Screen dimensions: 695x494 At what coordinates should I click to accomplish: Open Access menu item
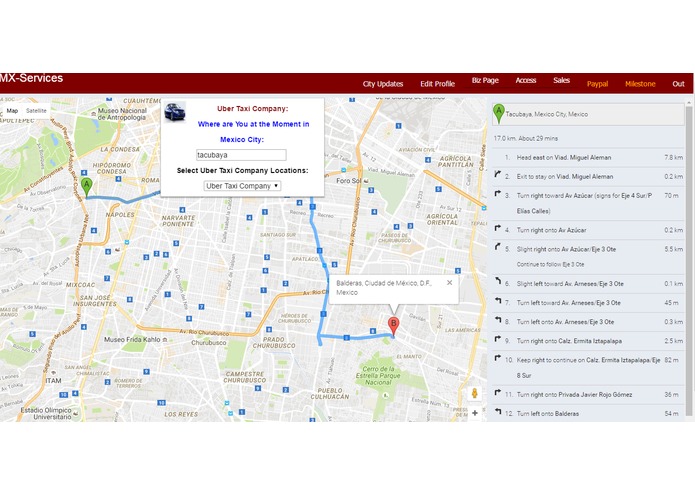[x=526, y=80]
